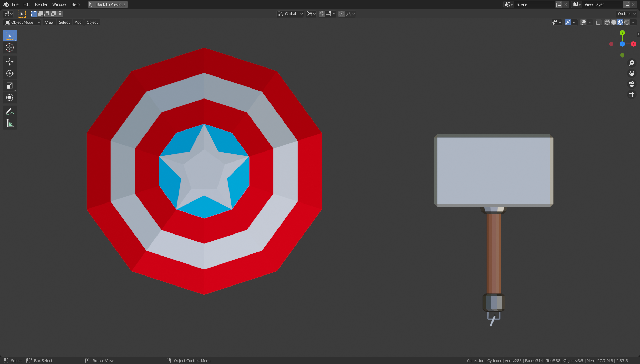Click the Back to Previous button
The width and height of the screenshot is (640, 364).
tap(108, 4)
